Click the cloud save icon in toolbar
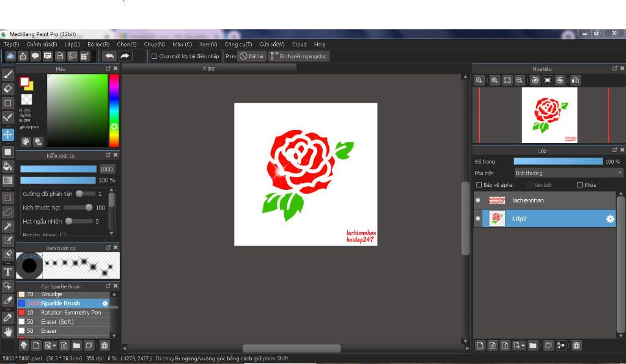Viewport: 626px width, 364px height. (x=10, y=56)
